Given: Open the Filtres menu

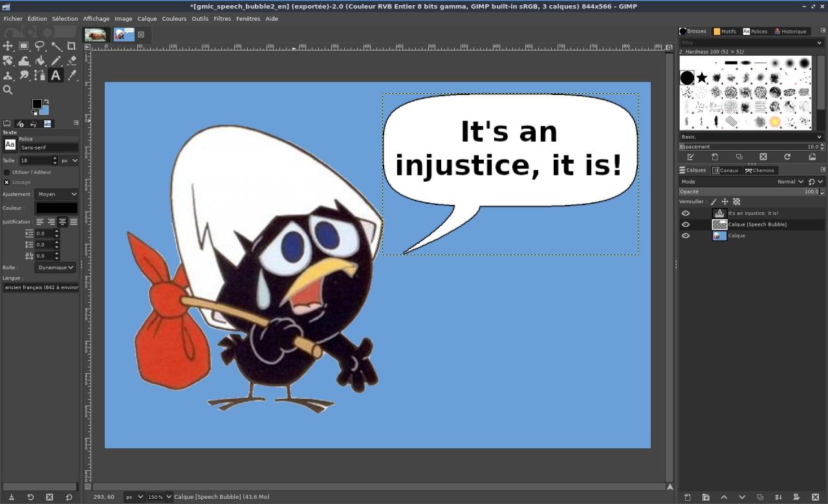Looking at the screenshot, I should tap(223, 19).
